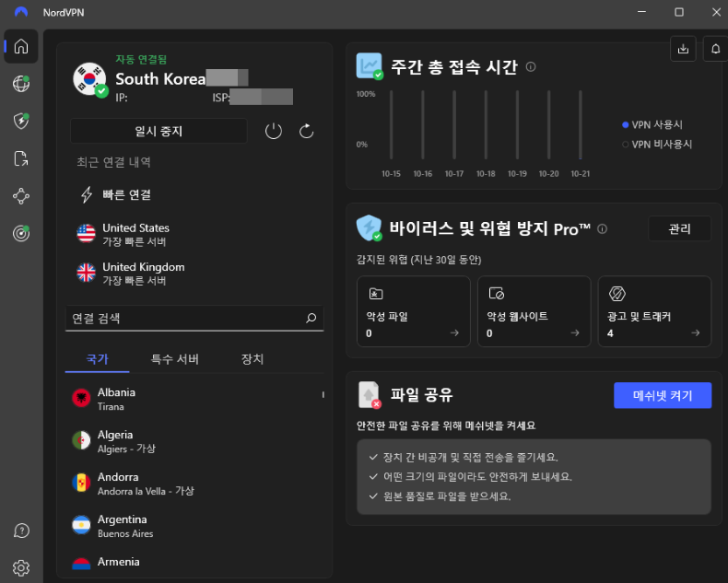Click the South Korea flag icon
Screen dimensions: 728x583
coord(89,79)
